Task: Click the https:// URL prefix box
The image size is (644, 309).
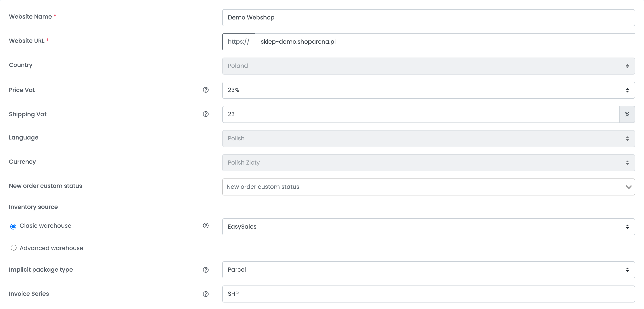Action: (x=239, y=42)
